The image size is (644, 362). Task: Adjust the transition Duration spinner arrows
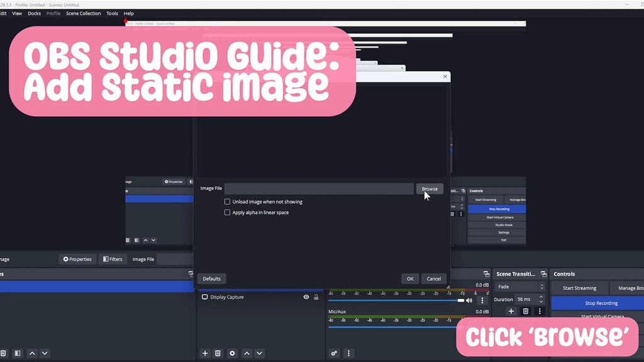(x=541, y=299)
